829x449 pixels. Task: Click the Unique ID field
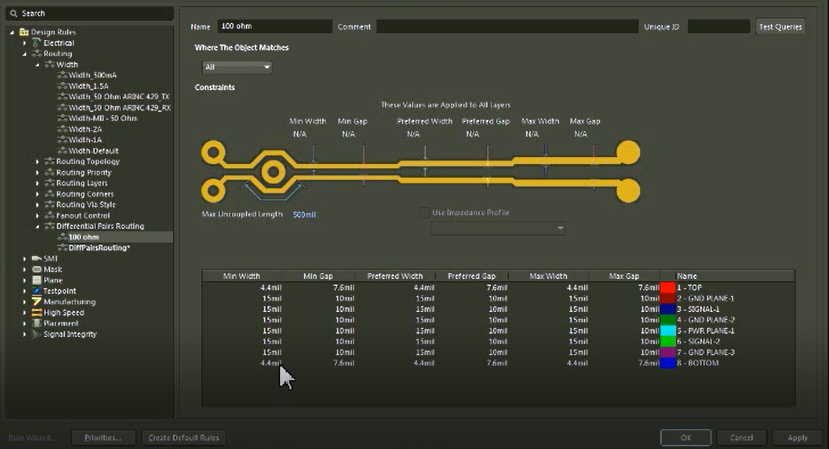click(x=719, y=26)
